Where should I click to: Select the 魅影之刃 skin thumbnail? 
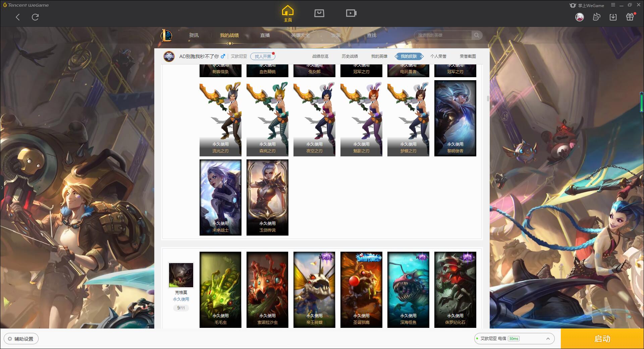coord(361,118)
